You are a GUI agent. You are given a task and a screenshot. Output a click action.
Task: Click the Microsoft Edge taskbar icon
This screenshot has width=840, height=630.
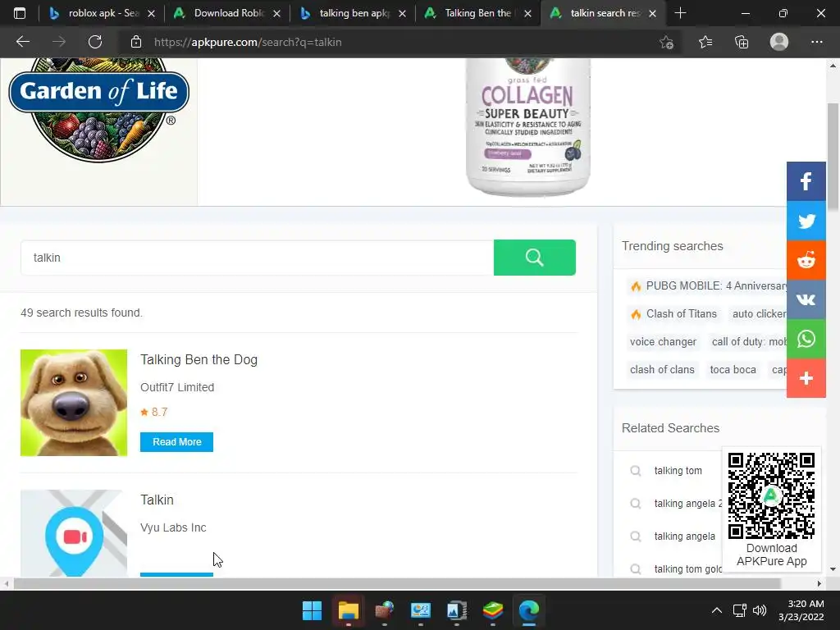(x=529, y=610)
